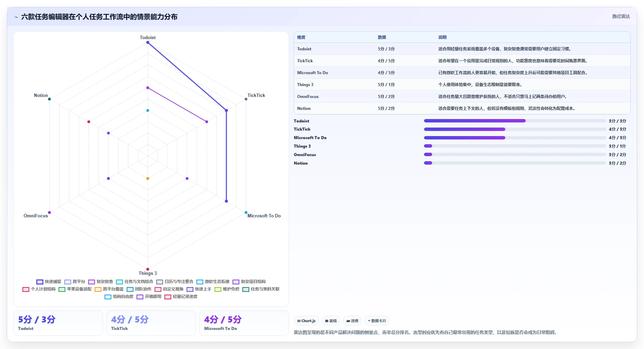Click the Chart.js tag chip
Image resolution: width=644 pixels, height=349 pixels.
click(x=306, y=321)
